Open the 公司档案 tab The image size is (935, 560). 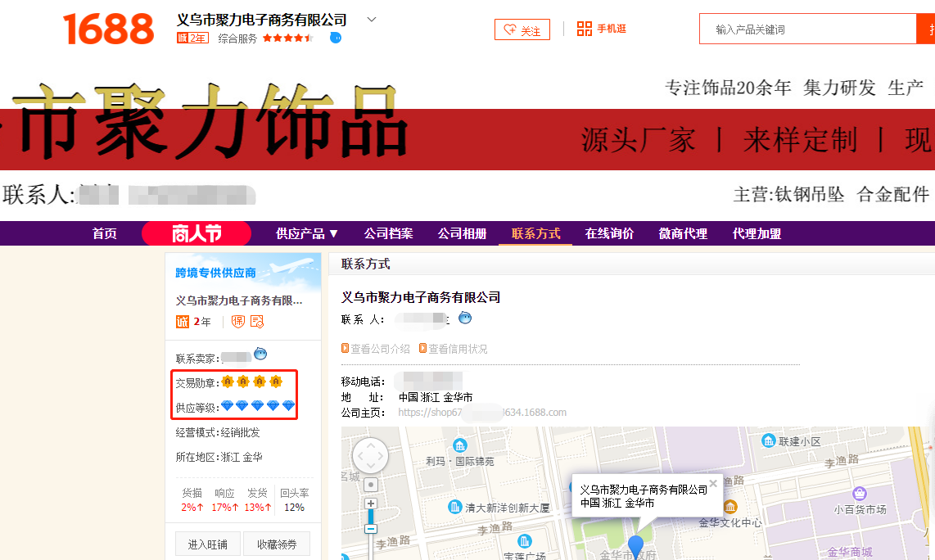click(x=388, y=234)
